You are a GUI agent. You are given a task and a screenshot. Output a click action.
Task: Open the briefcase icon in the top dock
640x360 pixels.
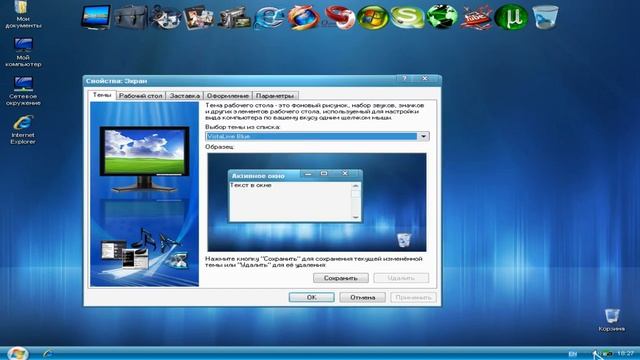click(x=130, y=17)
